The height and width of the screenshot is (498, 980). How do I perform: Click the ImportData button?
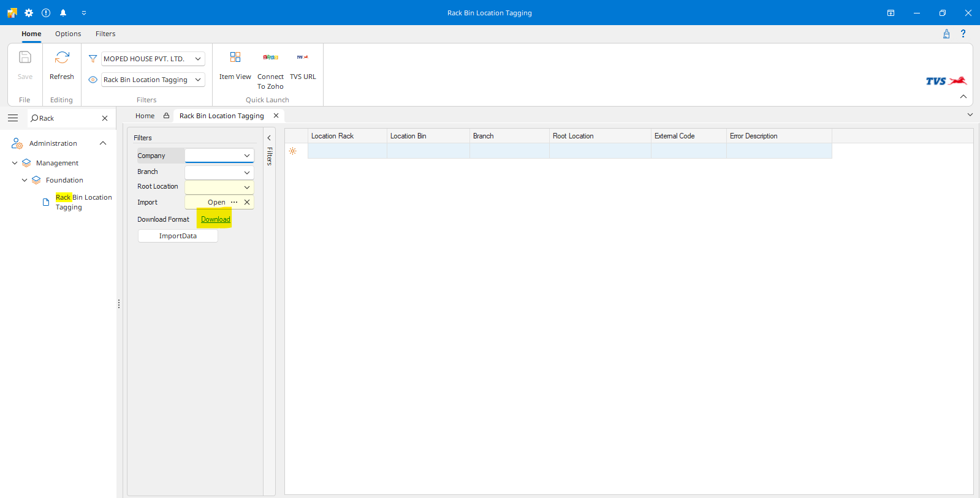point(178,236)
